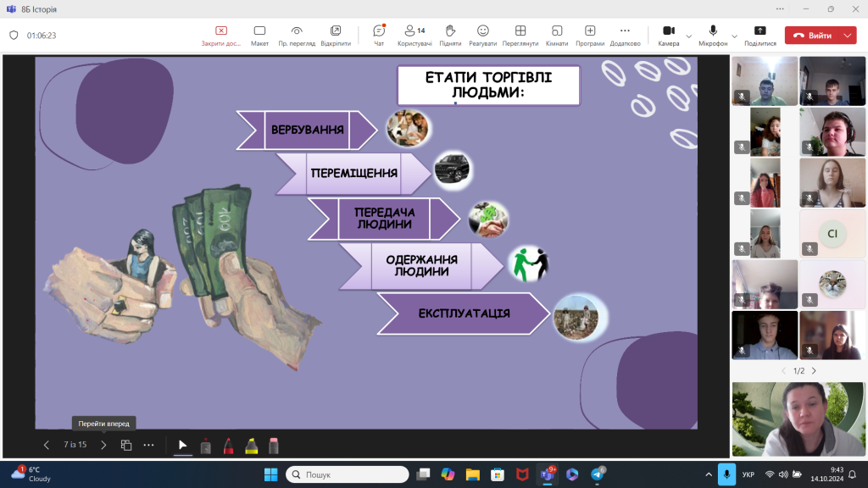
Task: Open the Chat panel
Action: point(379,35)
